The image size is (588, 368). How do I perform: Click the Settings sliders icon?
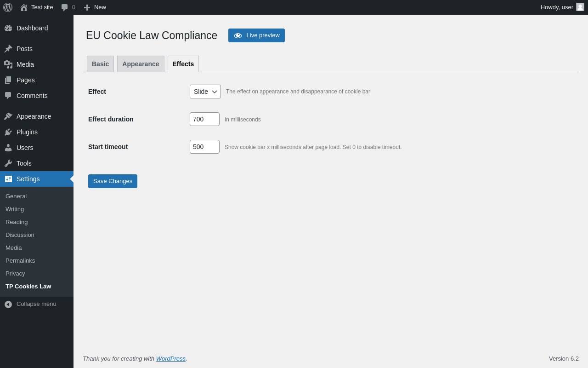pos(8,179)
